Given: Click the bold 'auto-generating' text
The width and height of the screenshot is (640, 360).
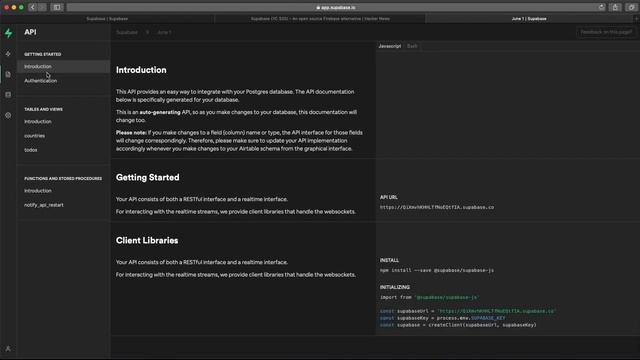Looking at the screenshot, I should click(160, 112).
